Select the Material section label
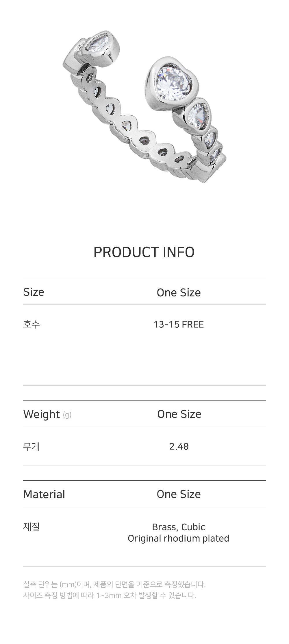The image size is (289, 644). coord(44,494)
